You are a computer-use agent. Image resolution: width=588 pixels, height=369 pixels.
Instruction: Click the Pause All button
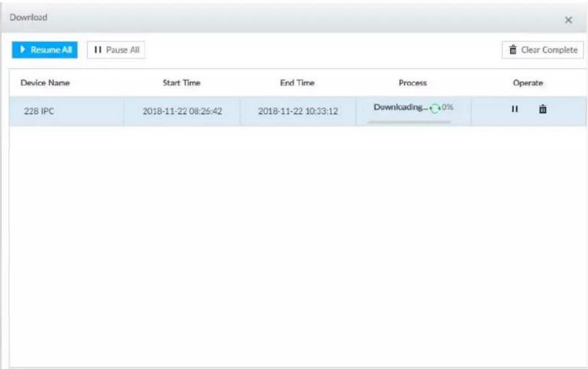[116, 50]
